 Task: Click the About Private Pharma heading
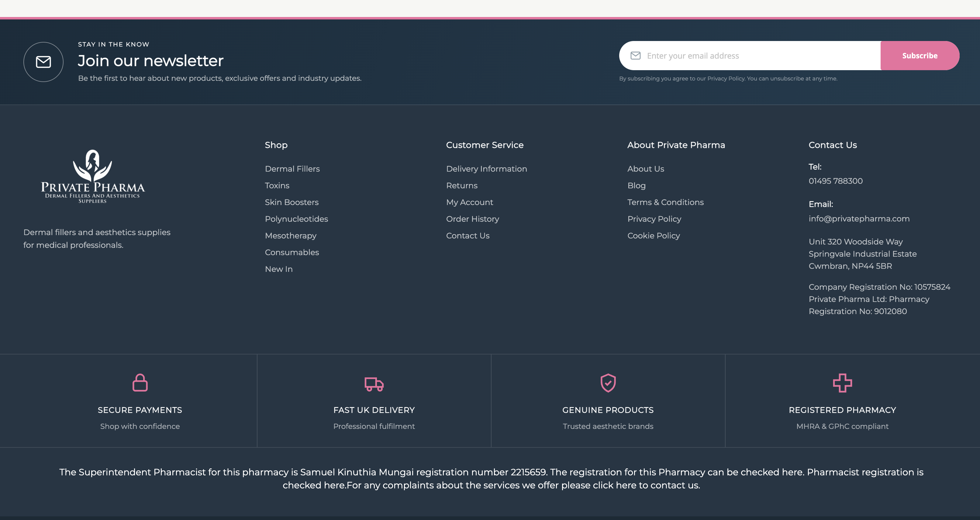point(676,145)
